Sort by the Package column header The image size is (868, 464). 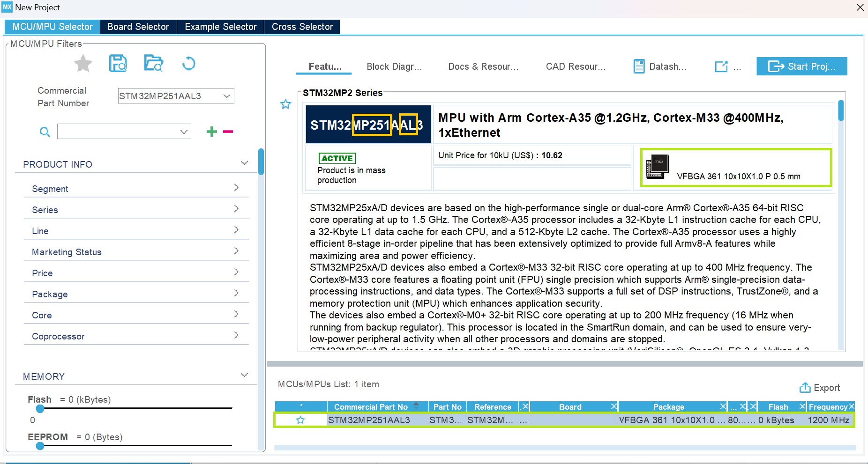click(x=668, y=407)
